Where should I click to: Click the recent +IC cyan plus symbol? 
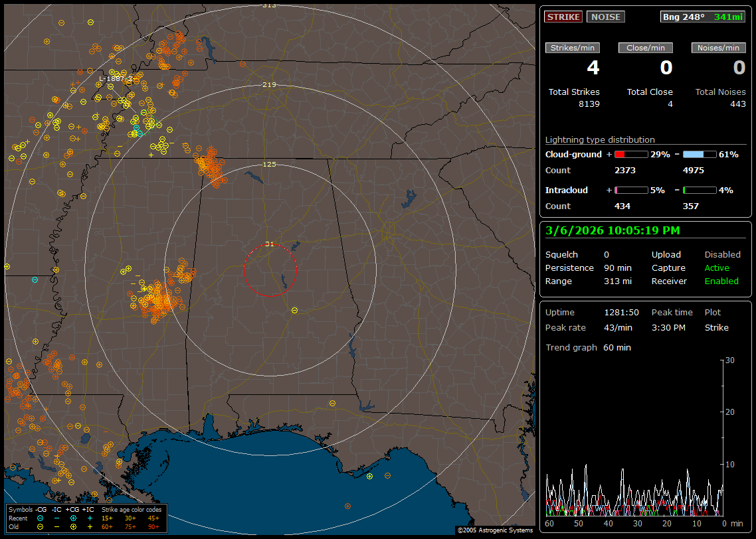pos(90,518)
